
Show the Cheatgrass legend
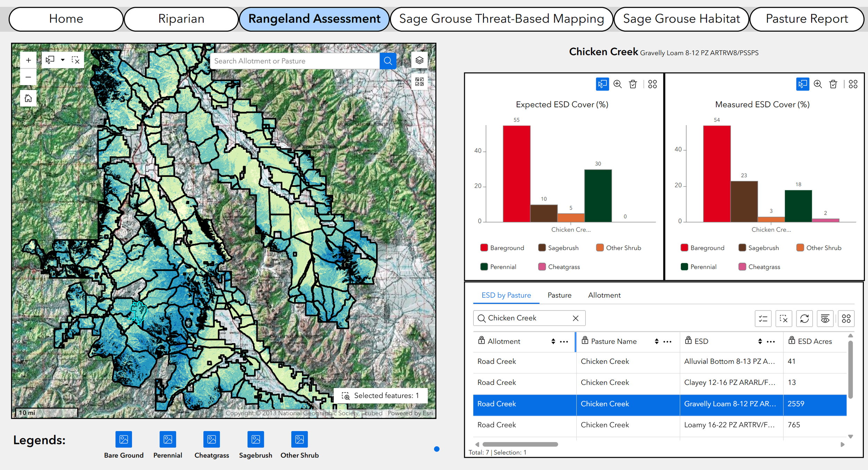211,440
